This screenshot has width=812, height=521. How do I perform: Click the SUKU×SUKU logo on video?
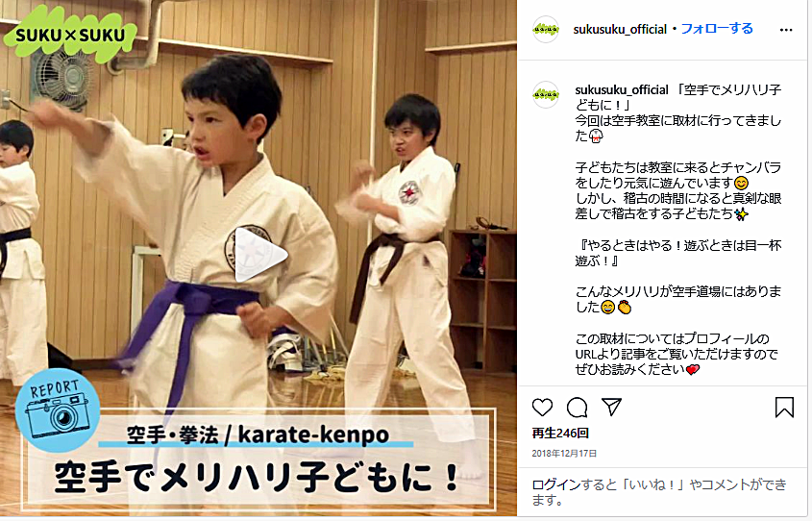point(70,36)
